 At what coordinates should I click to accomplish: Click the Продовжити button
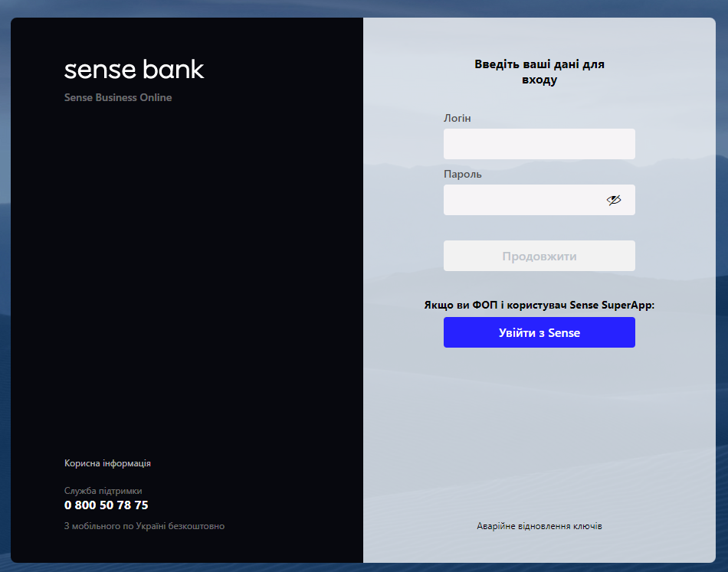click(x=539, y=256)
